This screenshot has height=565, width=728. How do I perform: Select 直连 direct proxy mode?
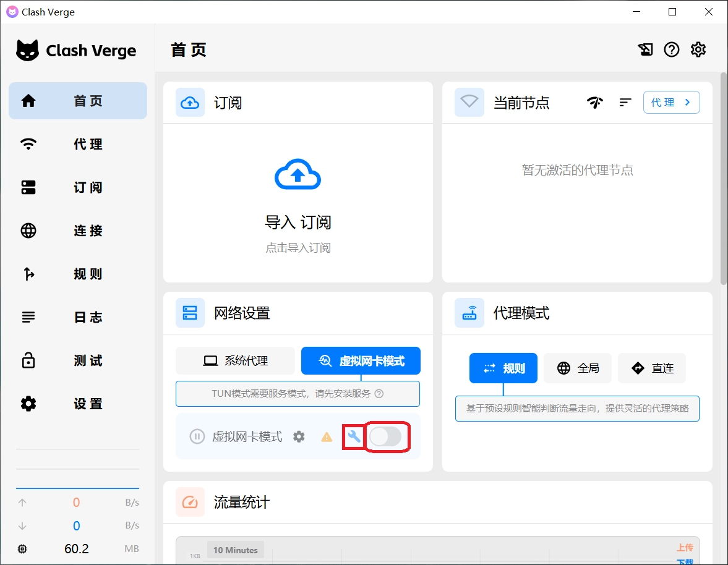coord(652,368)
